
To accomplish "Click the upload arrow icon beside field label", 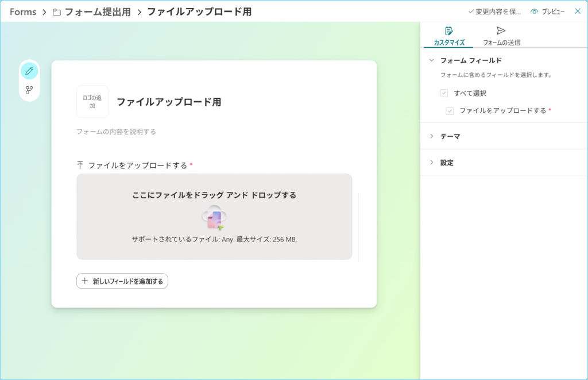I will (80, 165).
